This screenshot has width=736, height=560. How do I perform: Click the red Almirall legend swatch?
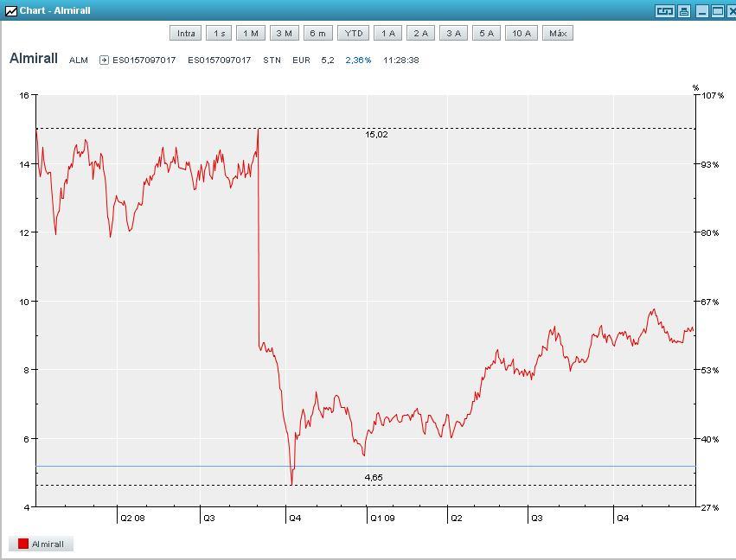pyautogui.click(x=23, y=544)
